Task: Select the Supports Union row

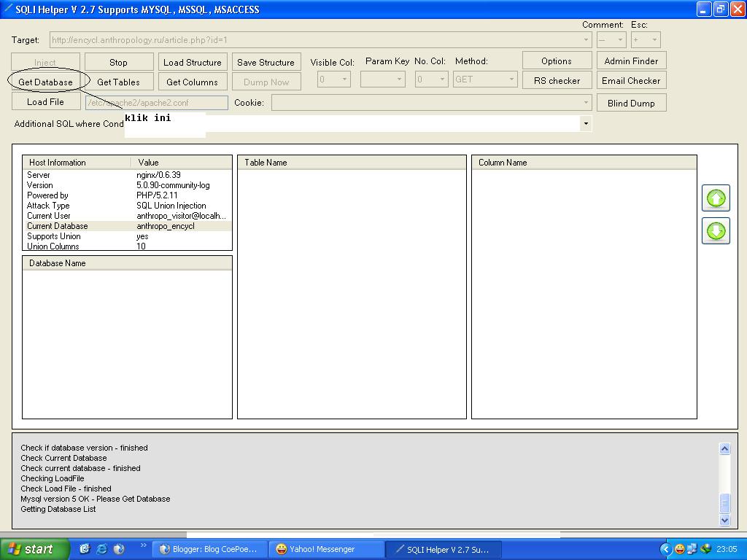Action: point(127,236)
